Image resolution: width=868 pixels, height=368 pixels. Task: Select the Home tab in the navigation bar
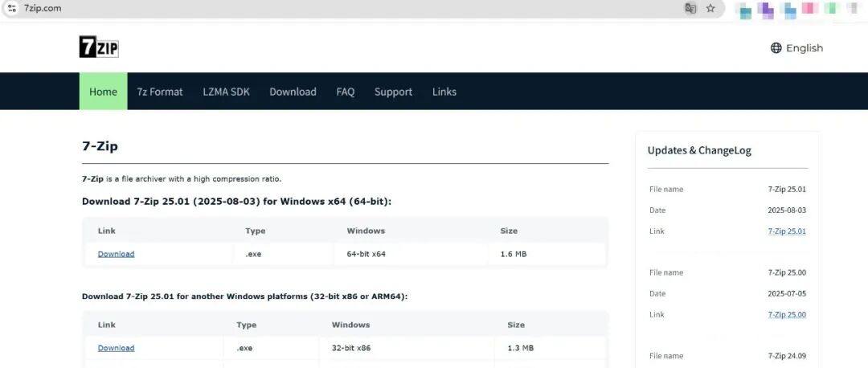[x=104, y=92]
